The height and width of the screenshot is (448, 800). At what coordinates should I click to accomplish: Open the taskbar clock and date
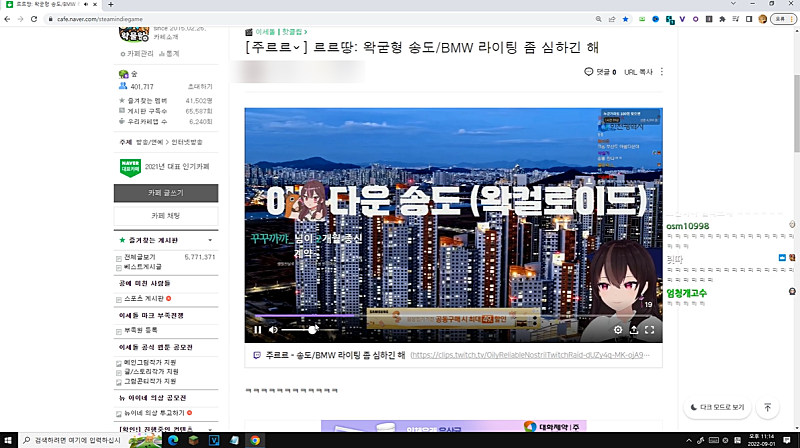761,440
